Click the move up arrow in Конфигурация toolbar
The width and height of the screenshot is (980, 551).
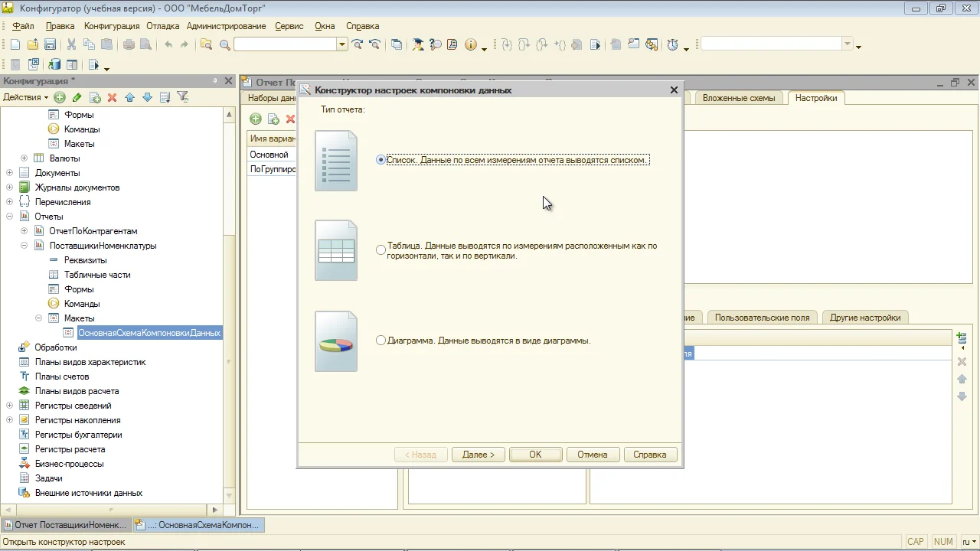click(129, 97)
